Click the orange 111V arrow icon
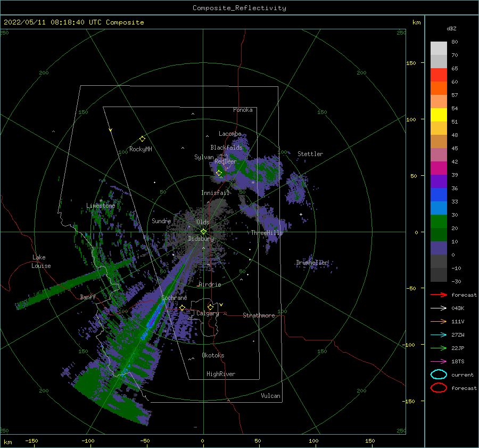This screenshot has width=479, height=448. click(439, 321)
